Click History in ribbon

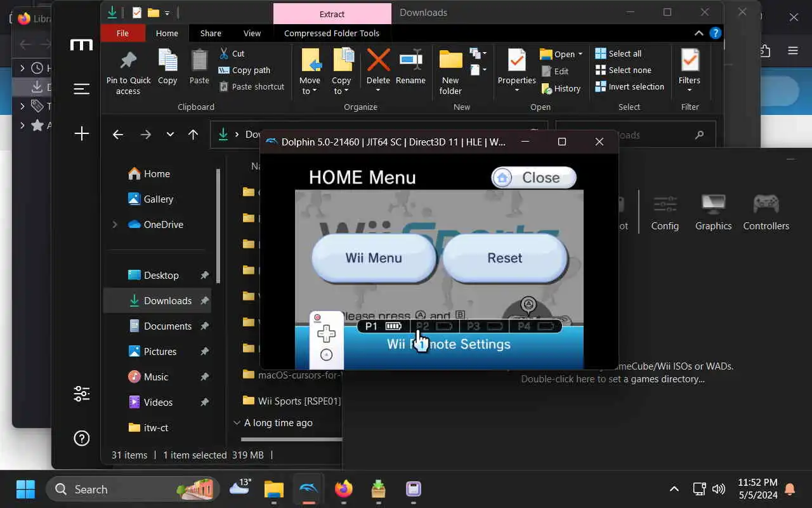pos(560,89)
